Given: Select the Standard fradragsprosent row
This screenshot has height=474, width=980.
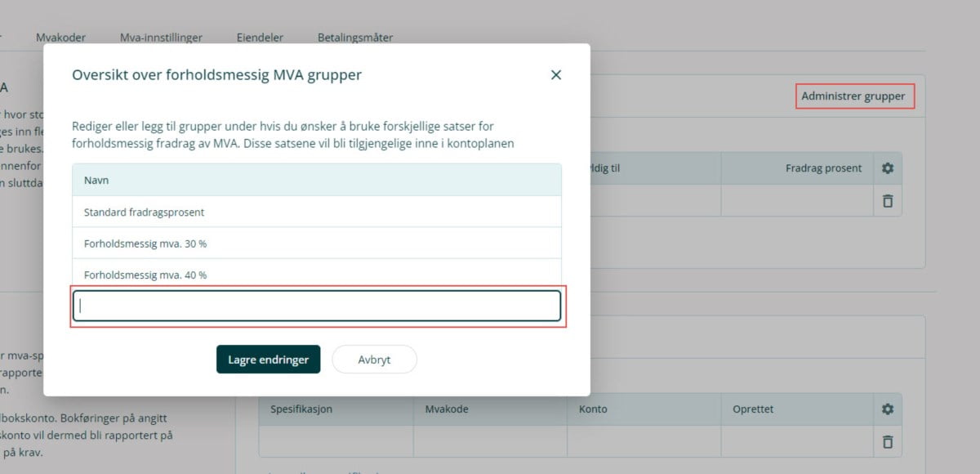Looking at the screenshot, I should point(317,212).
